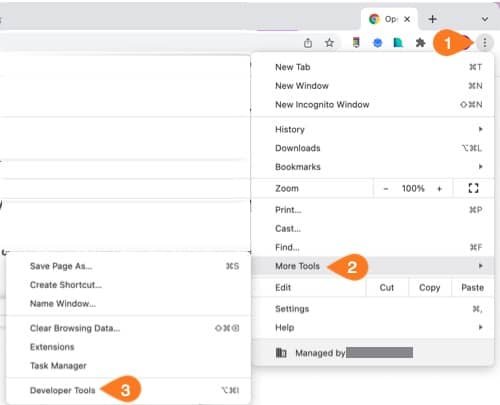Open the new tab plus button
This screenshot has height=405, width=500.
click(432, 19)
